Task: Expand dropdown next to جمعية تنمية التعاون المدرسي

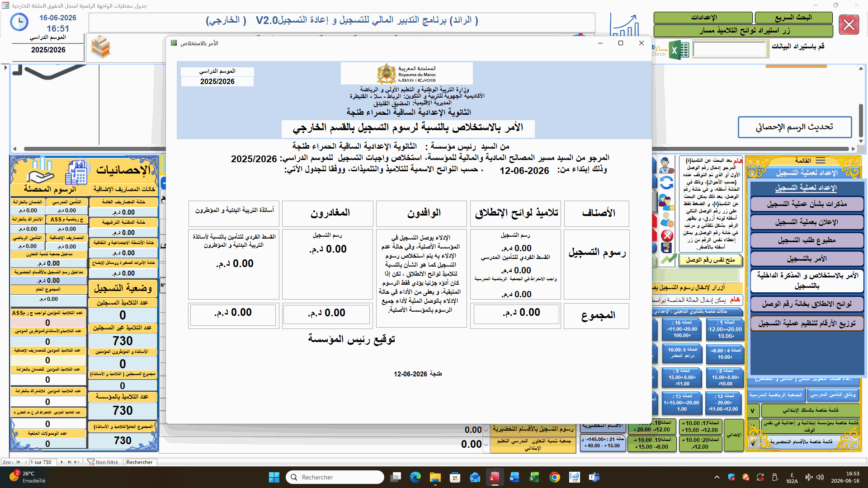Action: 486,445
